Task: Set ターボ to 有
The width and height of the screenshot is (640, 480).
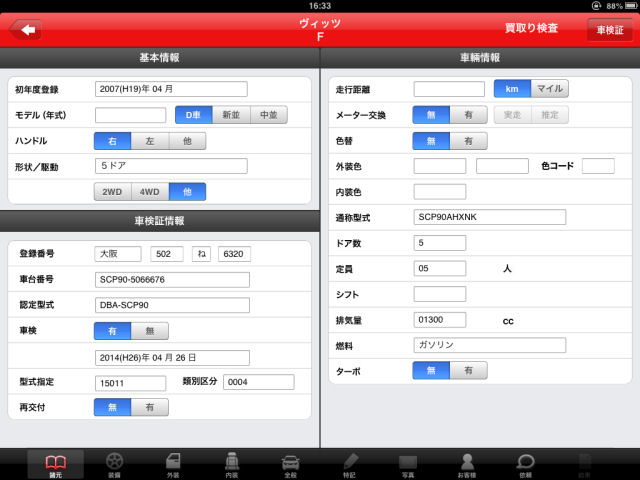Action: pyautogui.click(x=469, y=370)
